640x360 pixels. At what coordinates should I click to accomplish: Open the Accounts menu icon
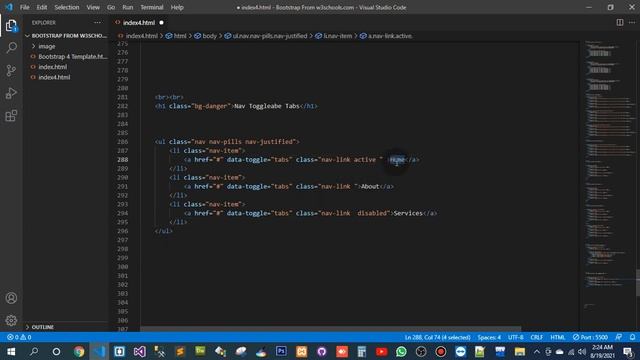tap(11, 298)
